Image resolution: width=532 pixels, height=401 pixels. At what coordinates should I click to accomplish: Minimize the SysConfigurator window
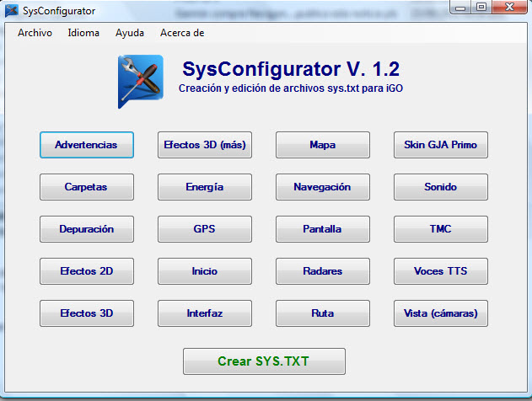(x=460, y=7)
